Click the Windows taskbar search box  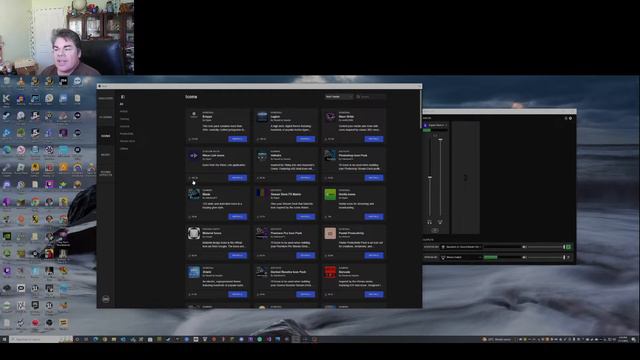coord(41,339)
